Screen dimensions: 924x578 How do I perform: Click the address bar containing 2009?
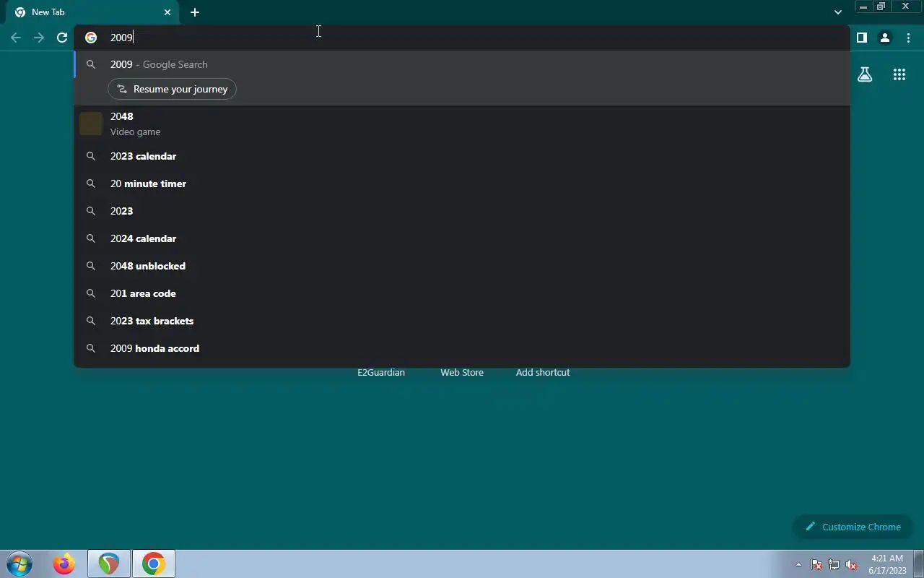click(462, 38)
